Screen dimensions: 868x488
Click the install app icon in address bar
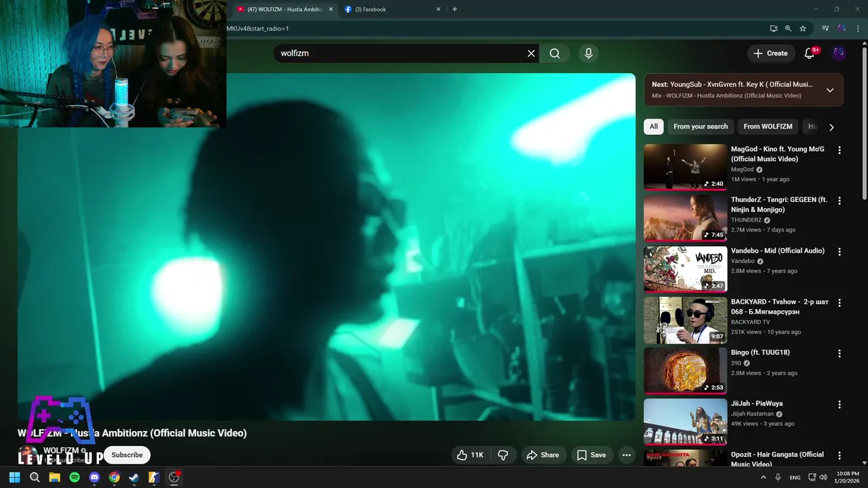[774, 28]
